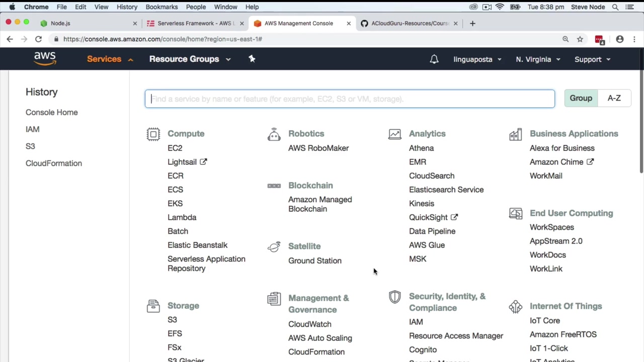Click the AWS logo home icon

pyautogui.click(x=45, y=59)
